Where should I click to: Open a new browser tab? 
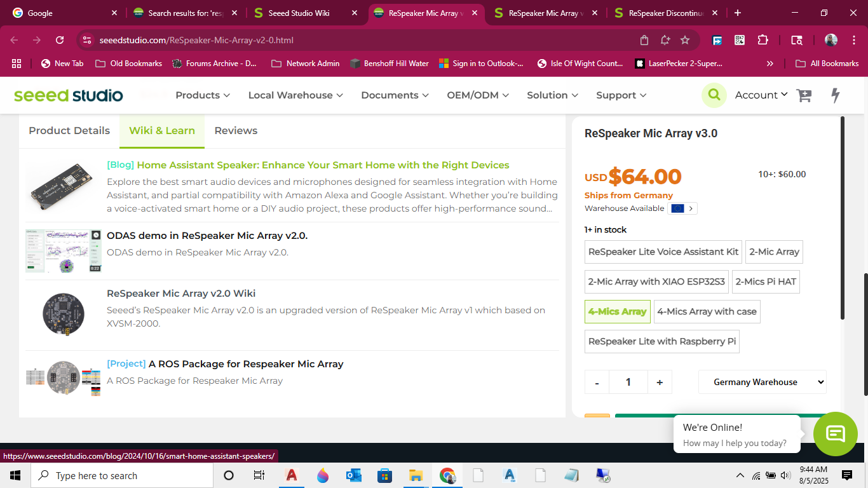(738, 13)
